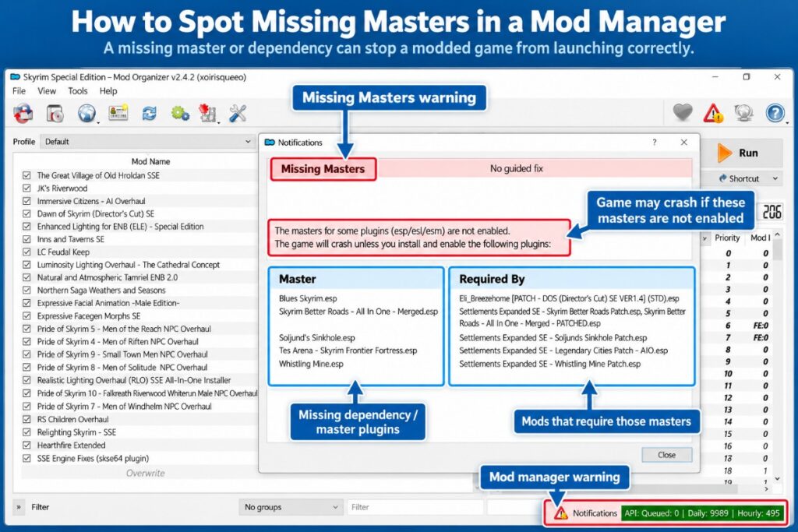Select the Missing Masters notification row
This screenshot has height=532, width=798.
coord(481,168)
